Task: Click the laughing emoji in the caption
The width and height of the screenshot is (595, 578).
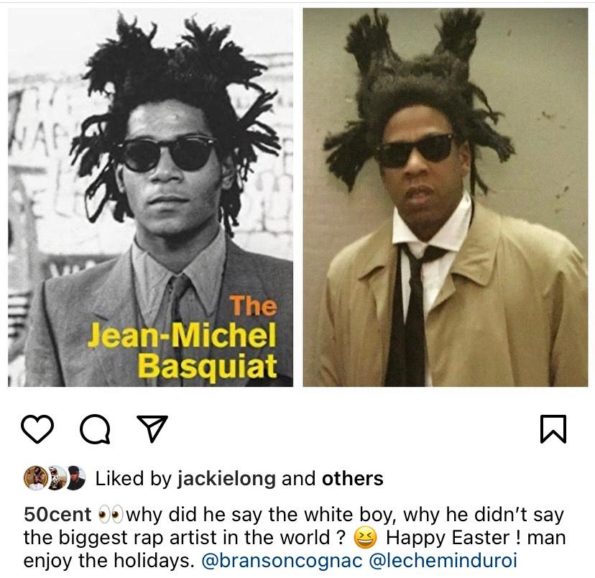Action: (366, 539)
